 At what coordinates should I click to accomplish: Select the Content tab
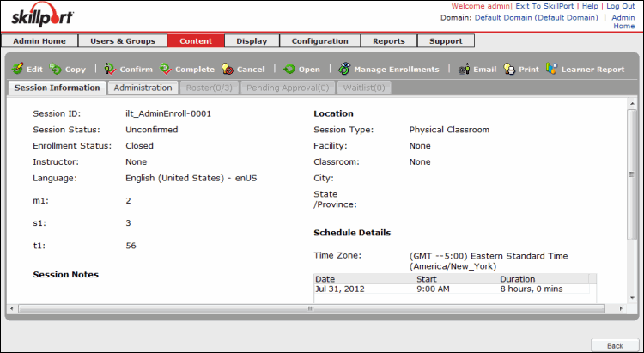coord(196,41)
